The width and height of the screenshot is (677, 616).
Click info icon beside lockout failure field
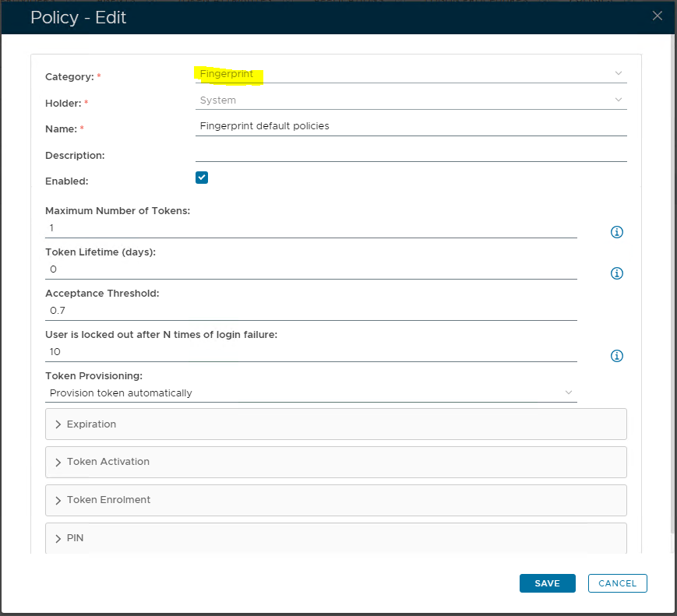pos(616,356)
